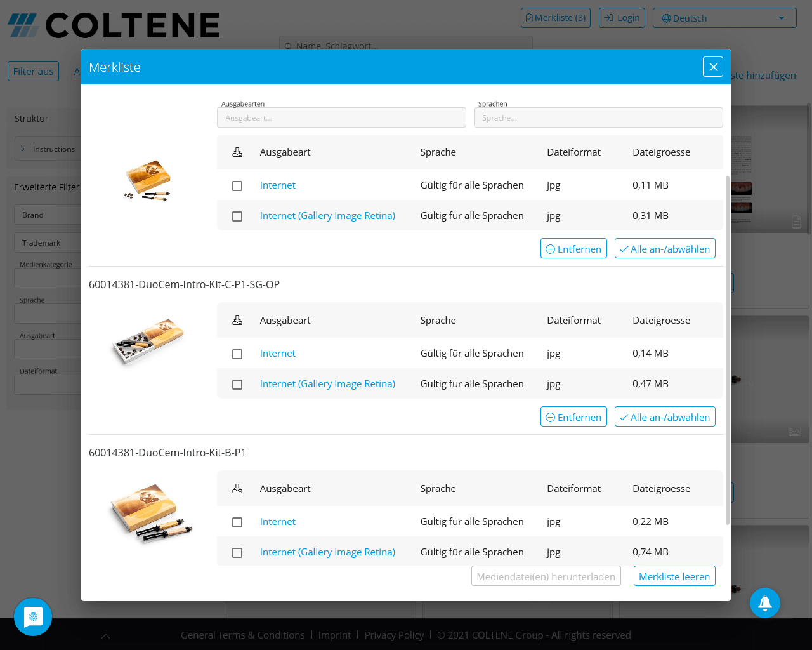Viewport: 812px width, 650px height.
Task: Open Internet (Gallery Image Retina) 0,31 MB link
Action: coord(327,216)
